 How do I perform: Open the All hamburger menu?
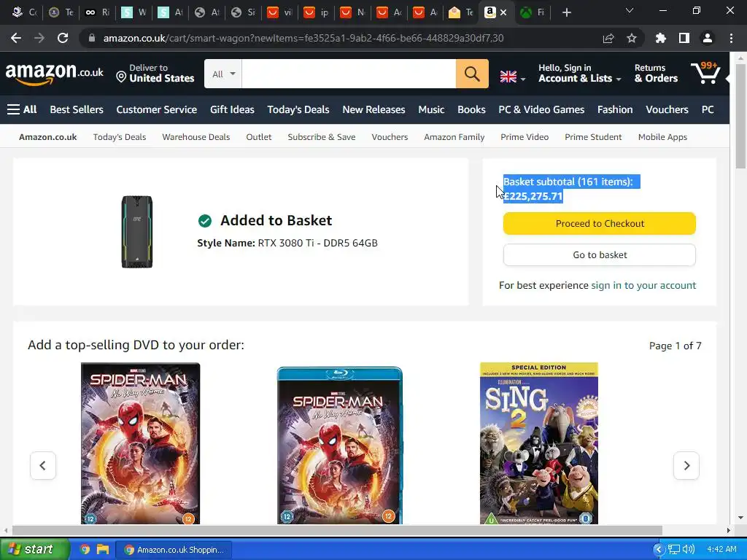(22, 109)
